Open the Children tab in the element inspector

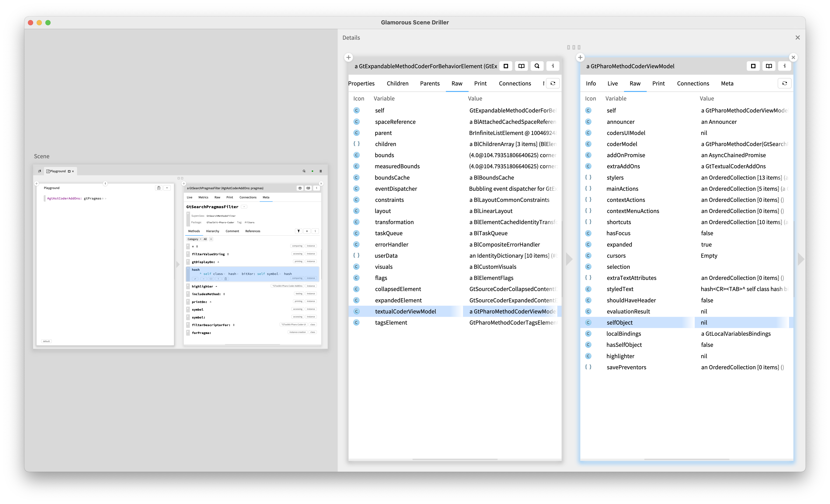click(x=398, y=83)
